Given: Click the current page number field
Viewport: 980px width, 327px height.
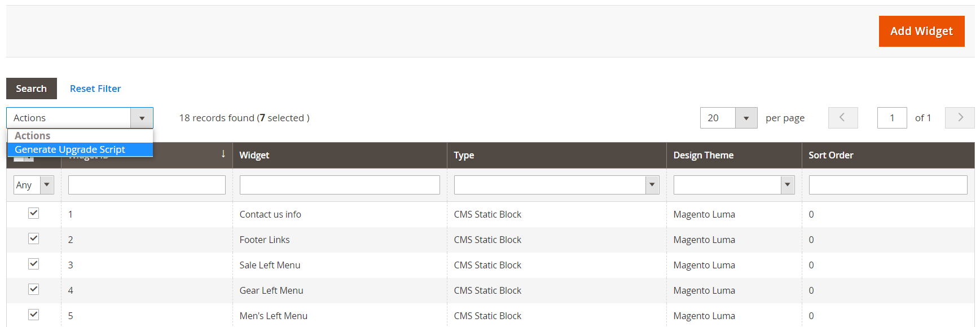Looking at the screenshot, I should pos(891,118).
